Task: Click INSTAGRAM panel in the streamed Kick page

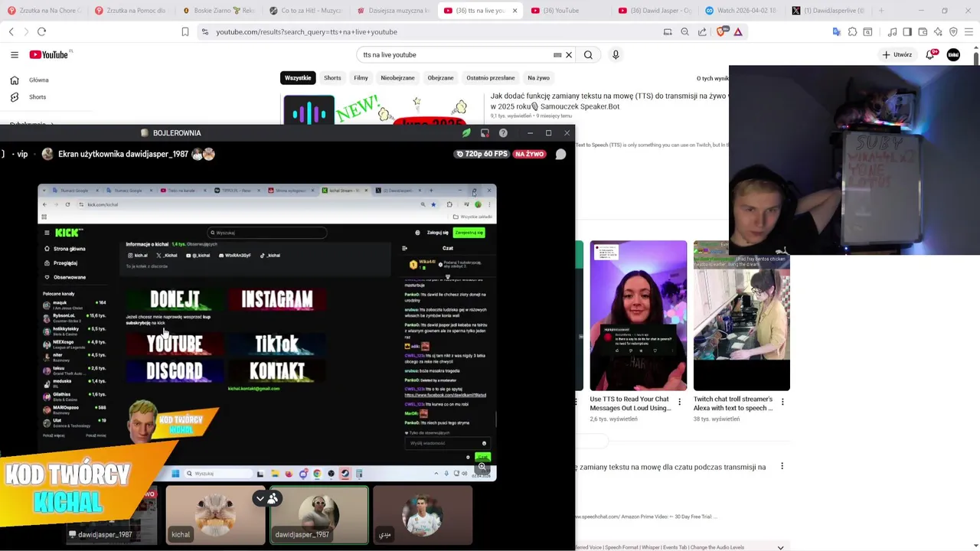Action: tap(277, 299)
